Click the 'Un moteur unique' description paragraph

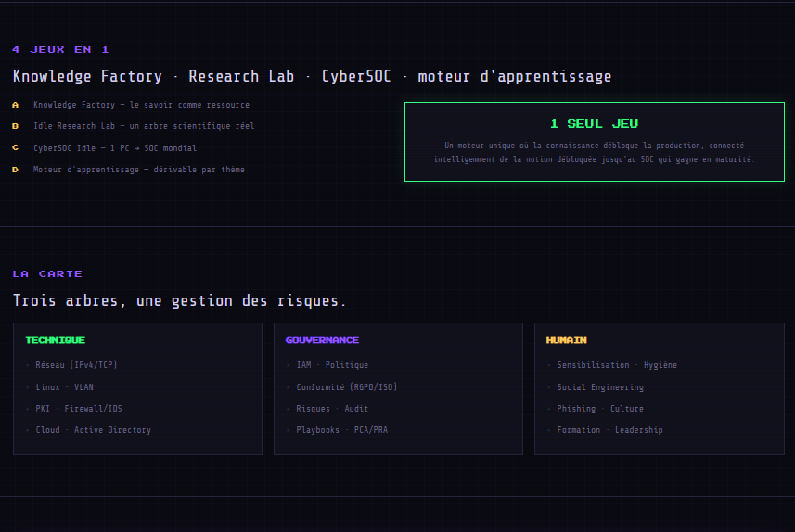tap(595, 153)
